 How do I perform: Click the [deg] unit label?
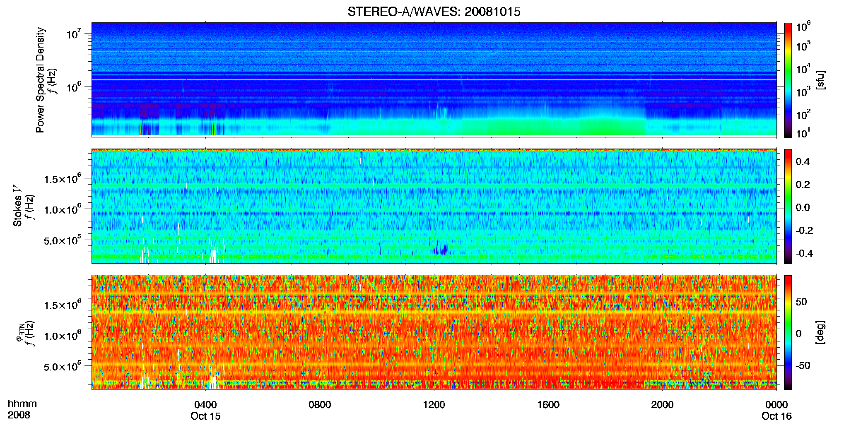click(821, 332)
